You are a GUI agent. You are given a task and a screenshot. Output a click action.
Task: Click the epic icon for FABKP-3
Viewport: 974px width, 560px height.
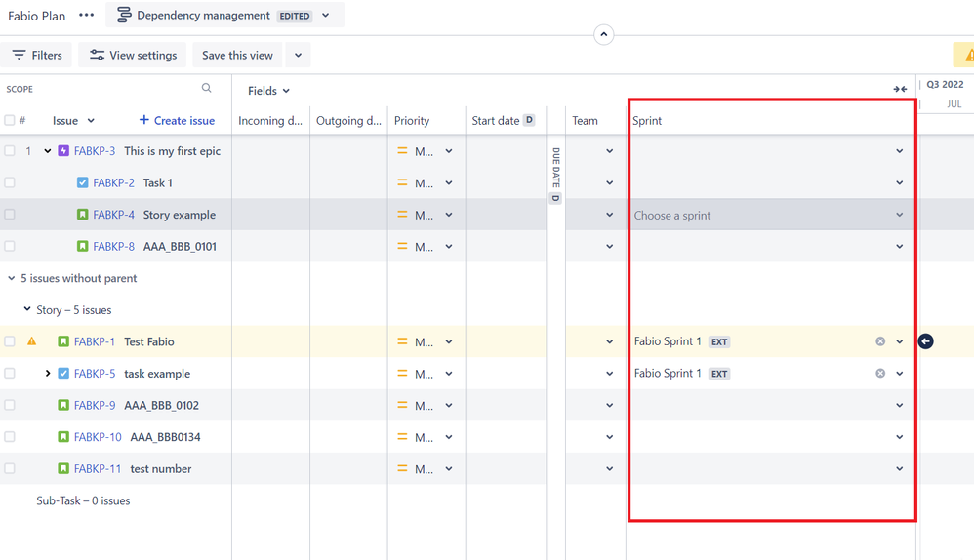(x=63, y=151)
